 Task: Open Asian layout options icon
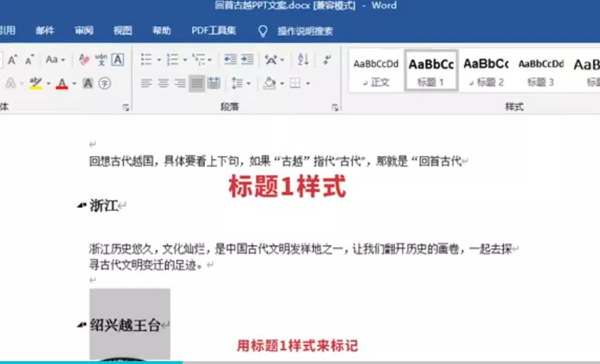pyautogui.click(x=271, y=59)
